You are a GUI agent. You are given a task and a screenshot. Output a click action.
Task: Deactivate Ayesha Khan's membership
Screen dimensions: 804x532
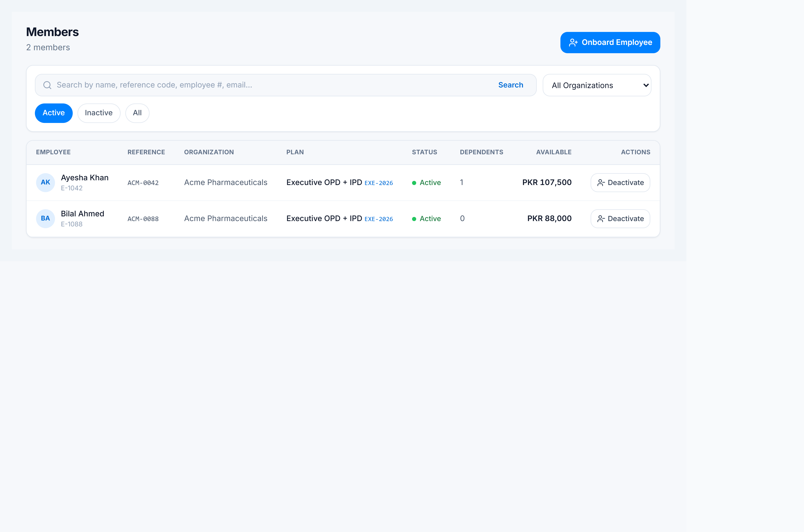click(620, 182)
